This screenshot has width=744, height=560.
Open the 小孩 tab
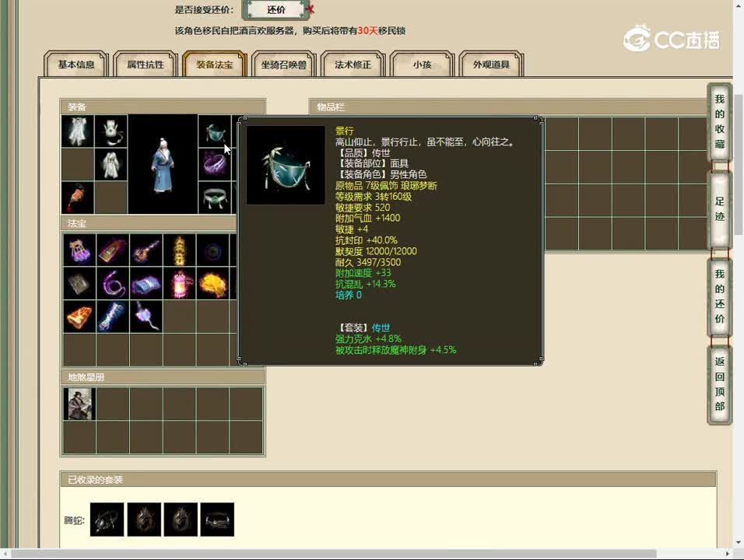point(422,64)
